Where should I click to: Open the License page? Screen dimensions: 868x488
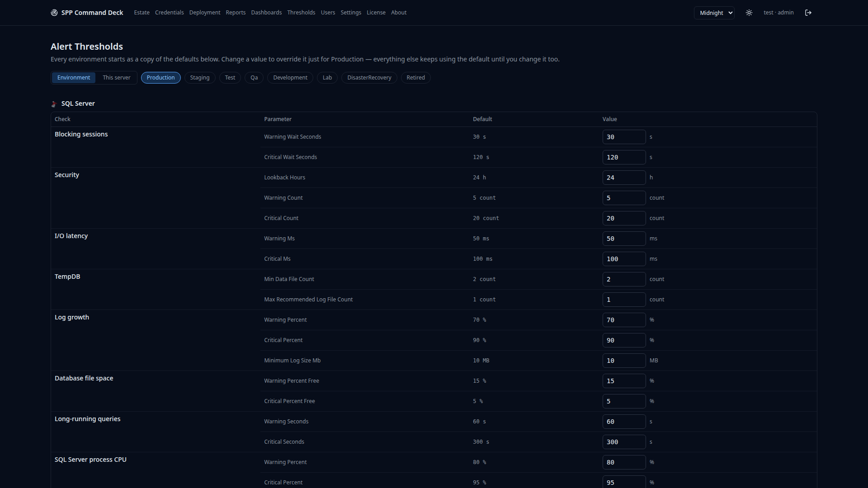pyautogui.click(x=376, y=13)
